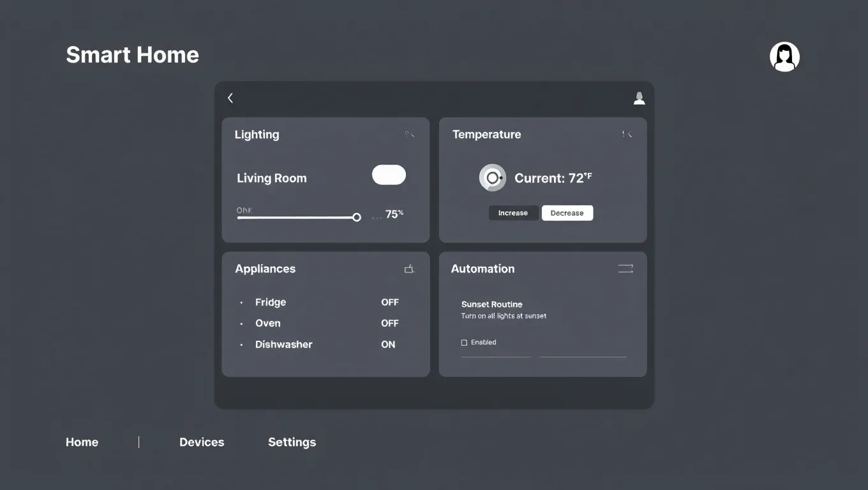Open the Home navigation tab

[82, 442]
